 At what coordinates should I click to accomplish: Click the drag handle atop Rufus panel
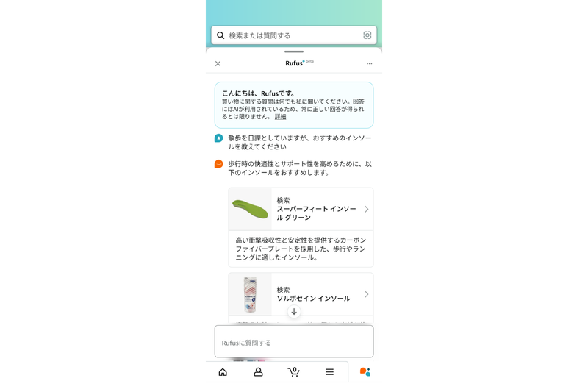coord(294,51)
